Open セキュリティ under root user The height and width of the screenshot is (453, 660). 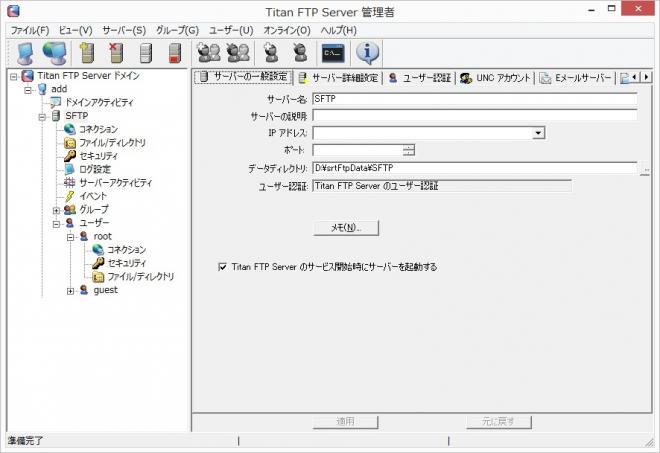(x=127, y=263)
